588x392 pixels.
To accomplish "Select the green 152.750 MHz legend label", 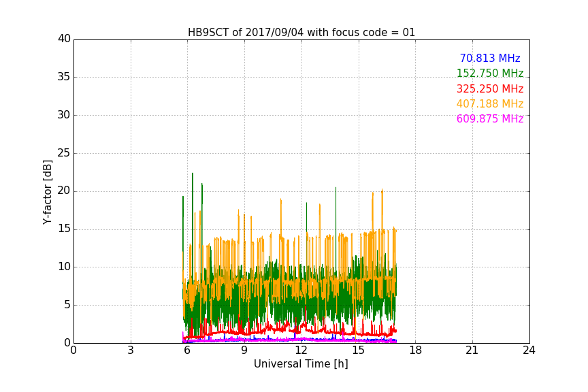I will 490,73.
